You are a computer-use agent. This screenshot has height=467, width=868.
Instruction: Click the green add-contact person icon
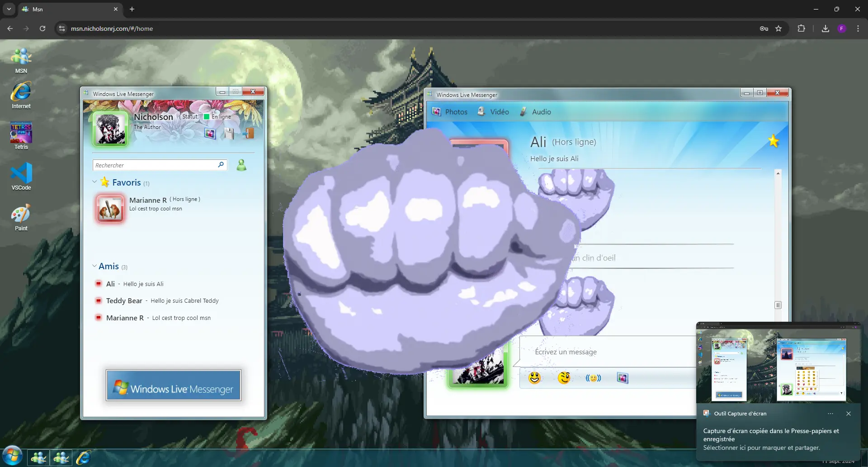[242, 165]
